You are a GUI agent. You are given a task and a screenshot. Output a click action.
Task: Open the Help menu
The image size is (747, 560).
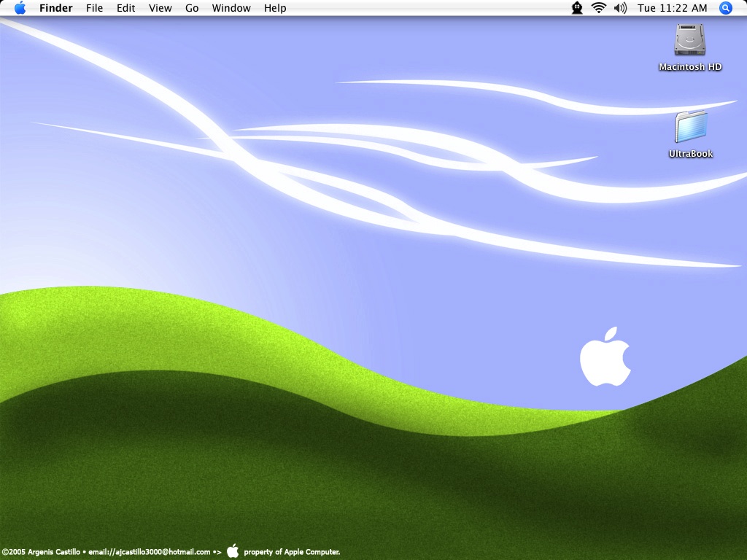[275, 8]
